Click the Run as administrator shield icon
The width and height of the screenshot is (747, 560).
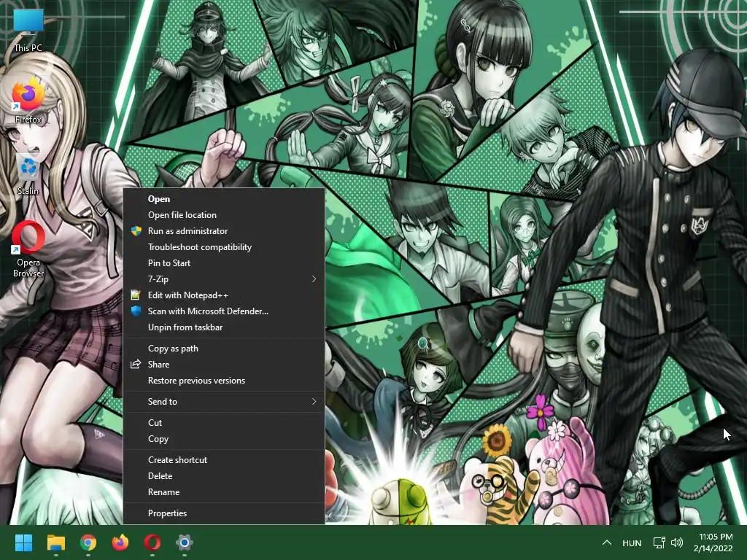click(136, 231)
